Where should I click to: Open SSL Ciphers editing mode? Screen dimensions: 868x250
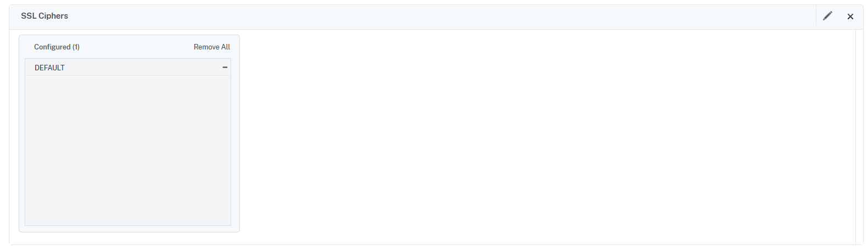(x=827, y=16)
